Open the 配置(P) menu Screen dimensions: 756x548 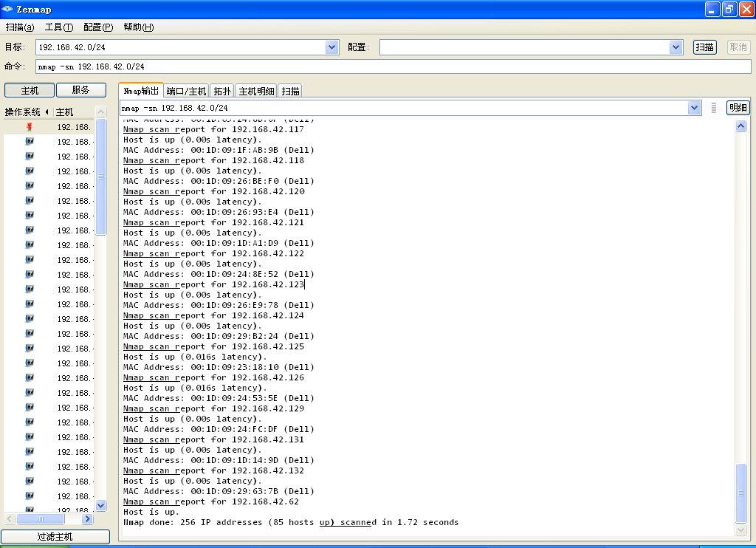coord(98,27)
